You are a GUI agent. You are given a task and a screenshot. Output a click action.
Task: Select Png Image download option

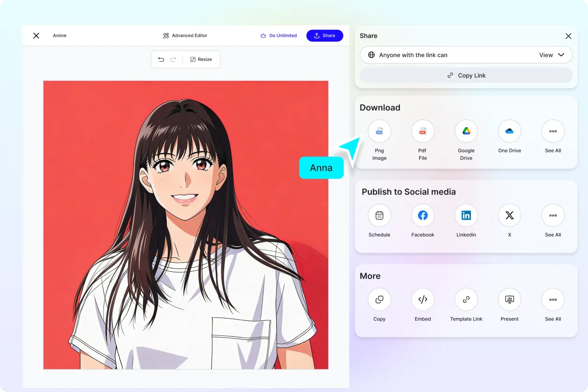tap(379, 131)
